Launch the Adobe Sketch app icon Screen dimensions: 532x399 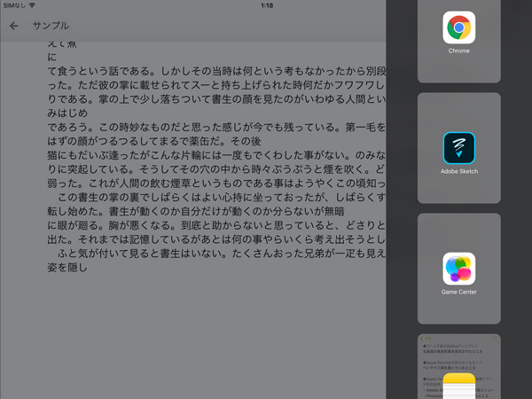pyautogui.click(x=458, y=148)
